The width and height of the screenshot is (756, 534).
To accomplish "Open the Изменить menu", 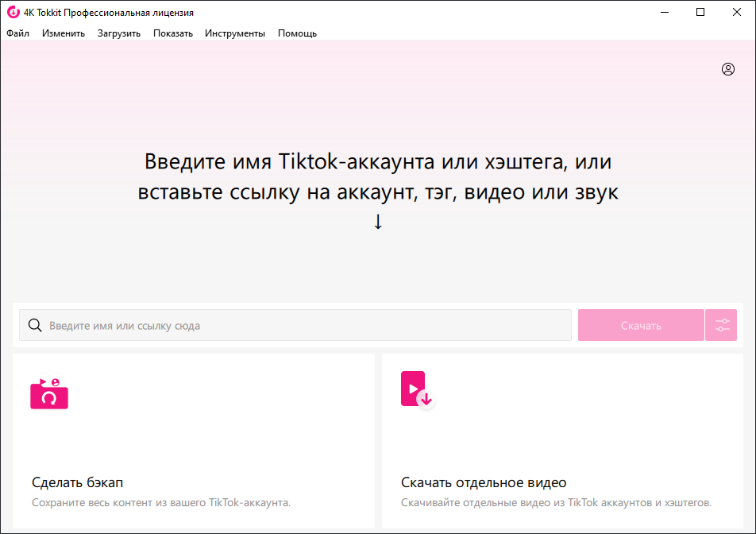I will [x=64, y=33].
